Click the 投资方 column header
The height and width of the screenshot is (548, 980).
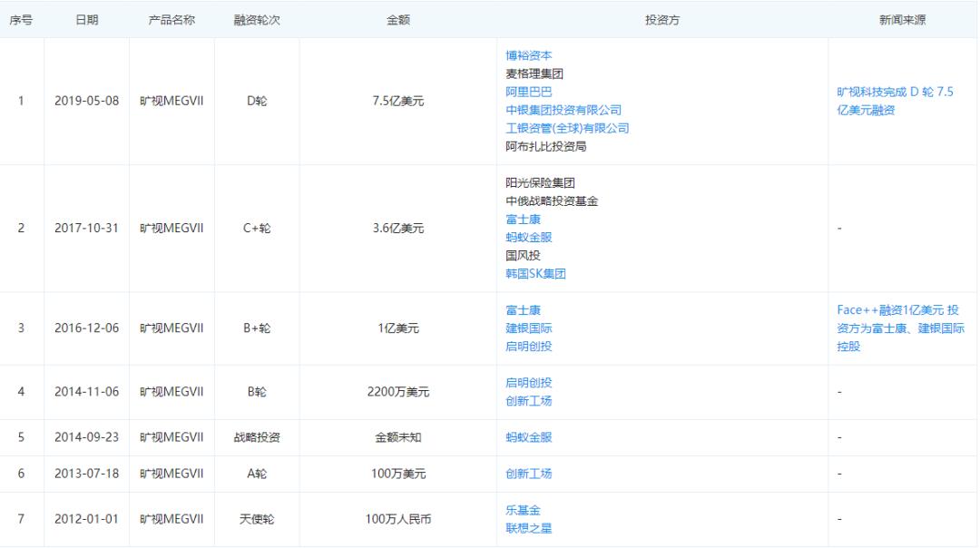point(661,20)
